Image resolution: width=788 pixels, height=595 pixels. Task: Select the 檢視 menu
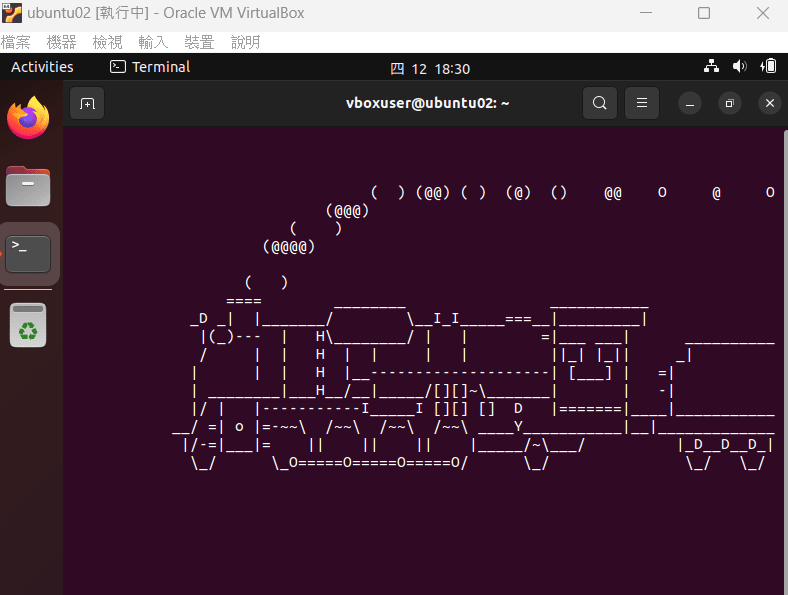pyautogui.click(x=108, y=42)
